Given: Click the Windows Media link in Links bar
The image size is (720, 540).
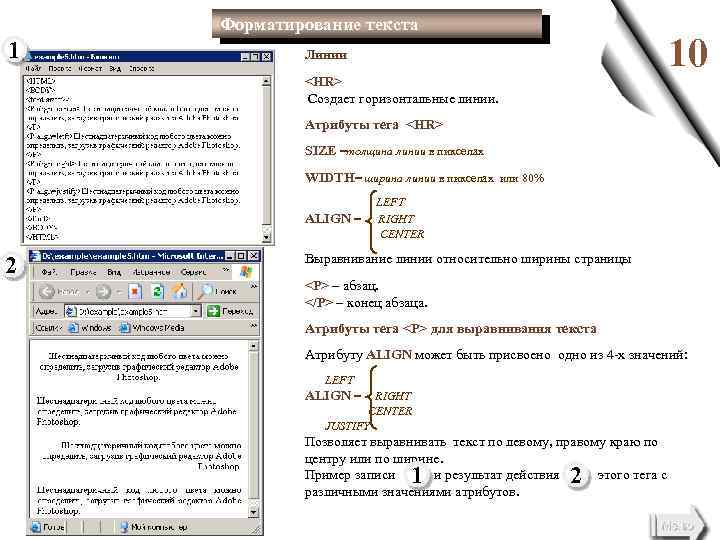Looking at the screenshot, I should click(152, 327).
